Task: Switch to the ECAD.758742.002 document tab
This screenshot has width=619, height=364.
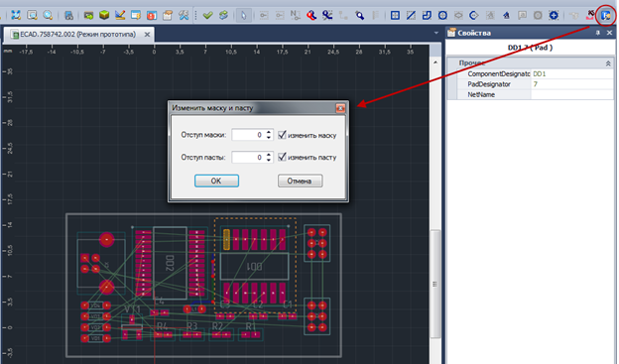Action: coord(77,35)
